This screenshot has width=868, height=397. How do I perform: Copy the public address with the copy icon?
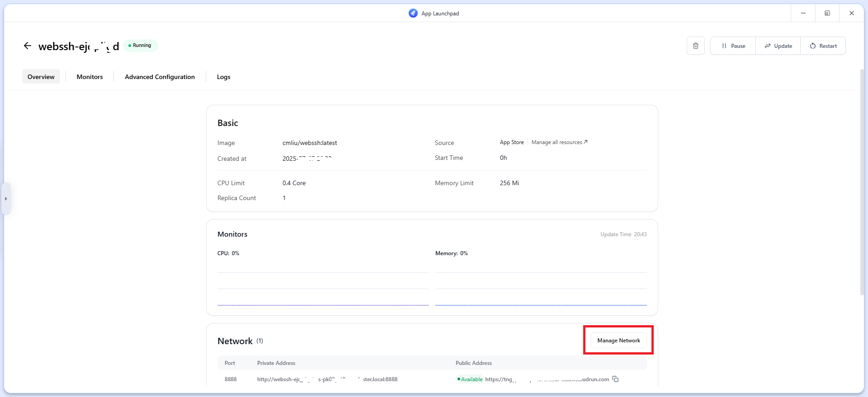click(615, 379)
